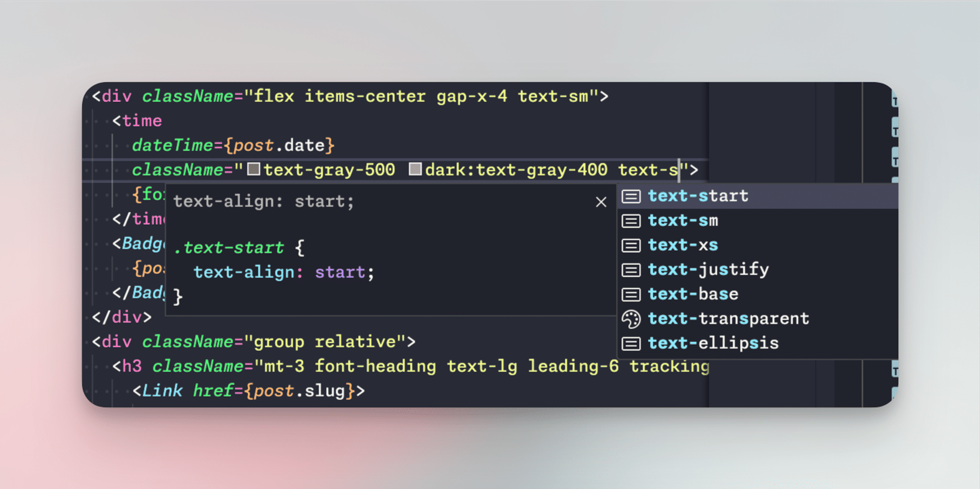980x489 pixels.
Task: Click the property icon next to text-sm
Action: click(631, 221)
